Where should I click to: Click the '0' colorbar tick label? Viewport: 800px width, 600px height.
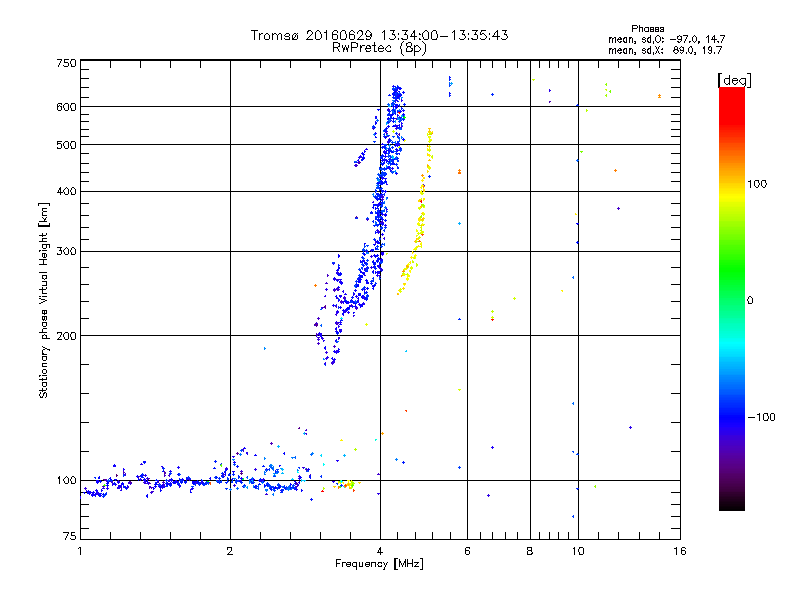[750, 301]
